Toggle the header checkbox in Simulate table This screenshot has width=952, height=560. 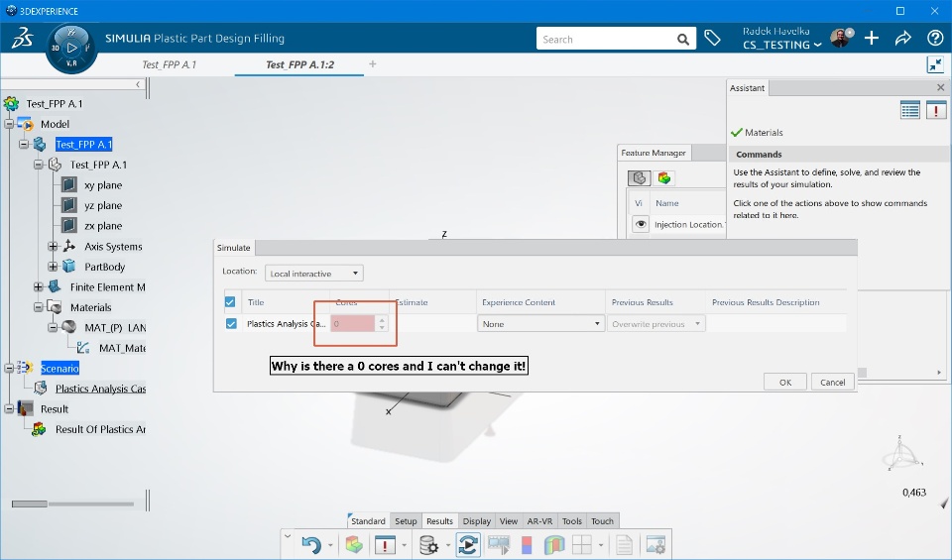(230, 301)
